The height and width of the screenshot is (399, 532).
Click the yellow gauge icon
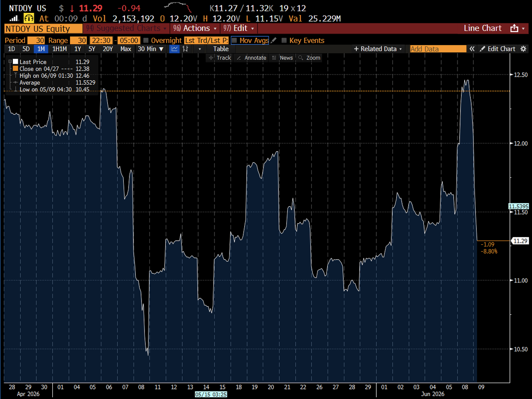point(29,18)
